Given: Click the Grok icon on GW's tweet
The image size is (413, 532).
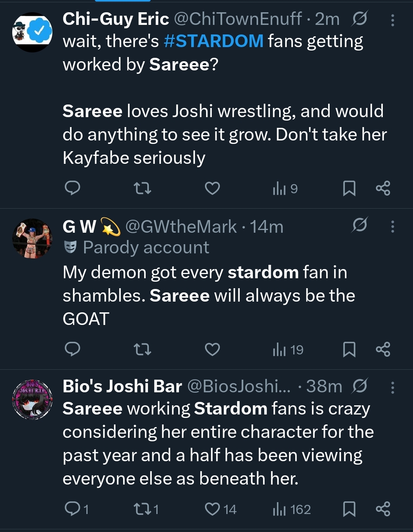Looking at the screenshot, I should point(359,225).
